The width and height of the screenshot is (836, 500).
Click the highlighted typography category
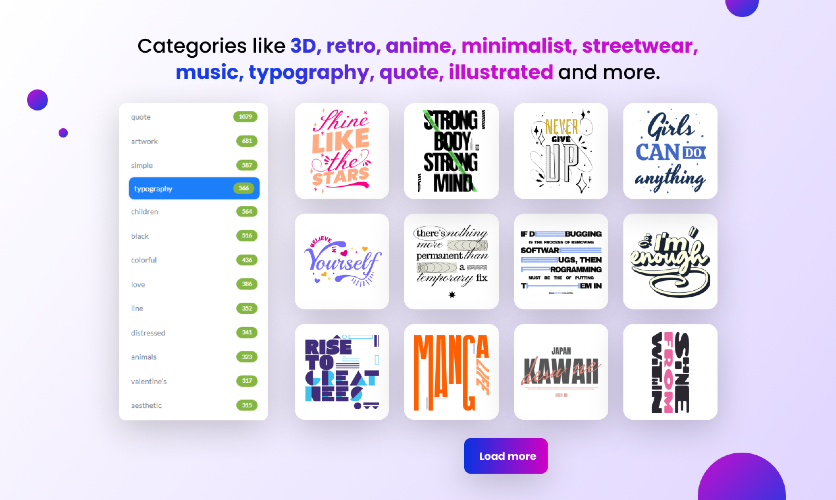[x=194, y=188]
